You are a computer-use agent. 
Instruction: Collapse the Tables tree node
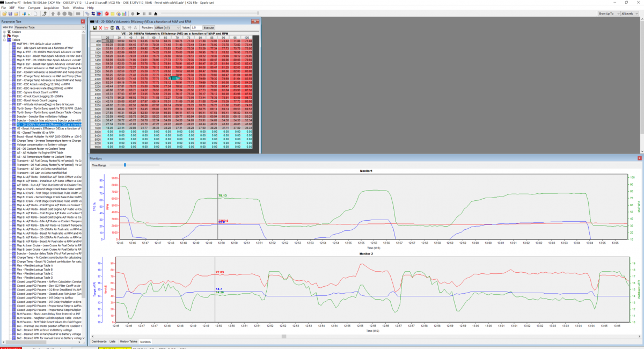tap(4, 39)
